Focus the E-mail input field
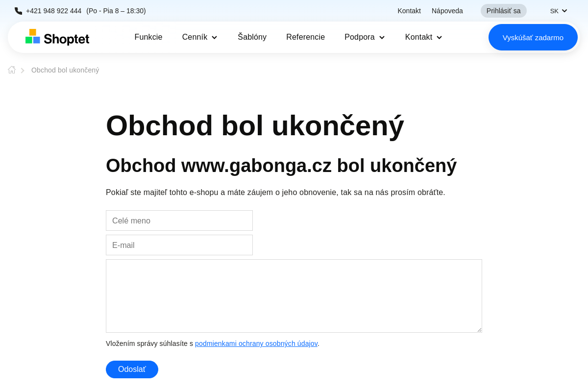This screenshot has height=392, width=588. 179,245
